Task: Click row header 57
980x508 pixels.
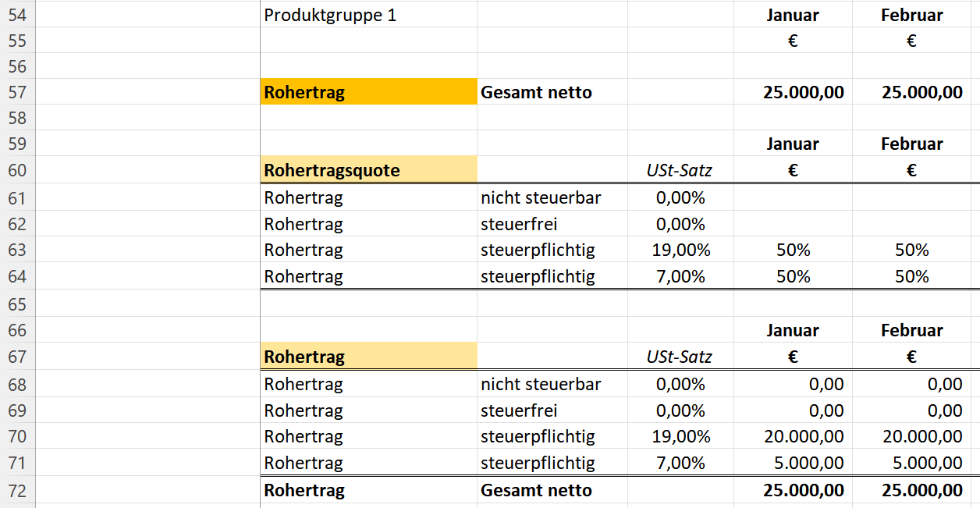Action: [x=17, y=92]
